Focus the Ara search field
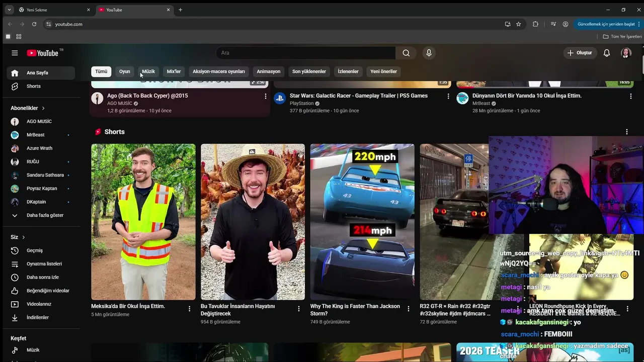Screen dimensions: 644x362 (x=306, y=53)
